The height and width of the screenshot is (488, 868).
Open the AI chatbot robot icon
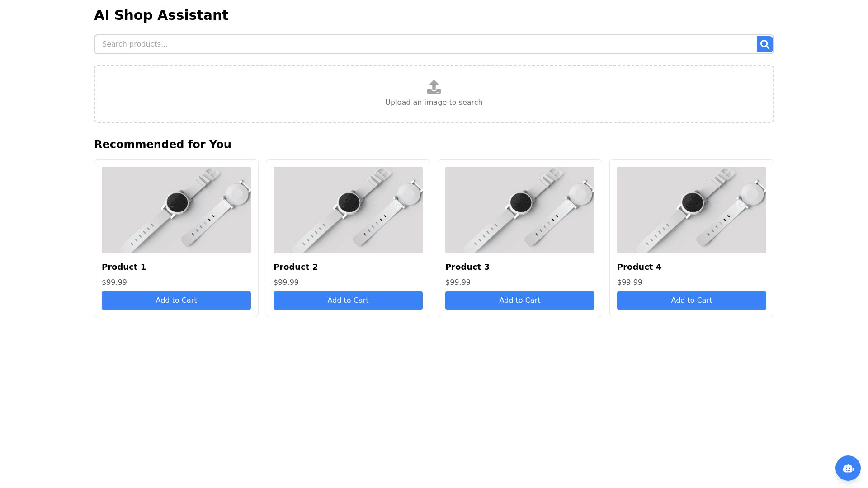coord(848,468)
